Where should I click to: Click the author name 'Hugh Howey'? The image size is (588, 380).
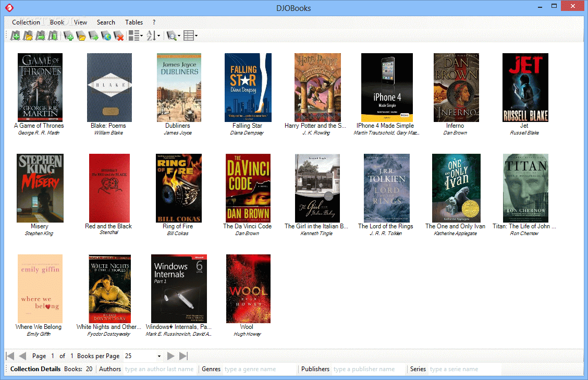pos(248,334)
